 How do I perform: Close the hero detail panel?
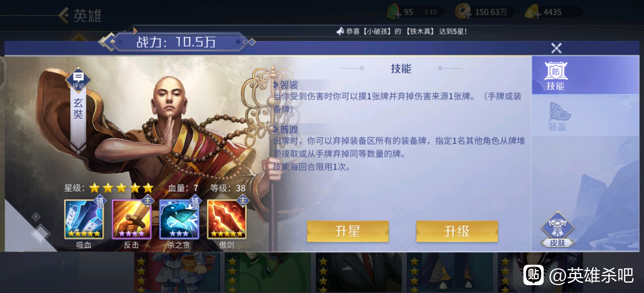[556, 48]
